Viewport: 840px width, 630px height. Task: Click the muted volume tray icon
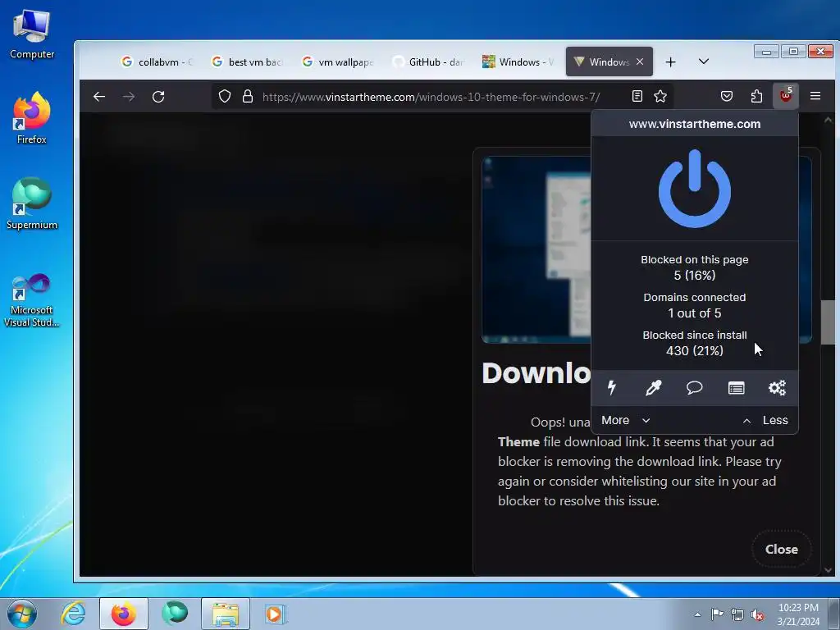click(757, 614)
